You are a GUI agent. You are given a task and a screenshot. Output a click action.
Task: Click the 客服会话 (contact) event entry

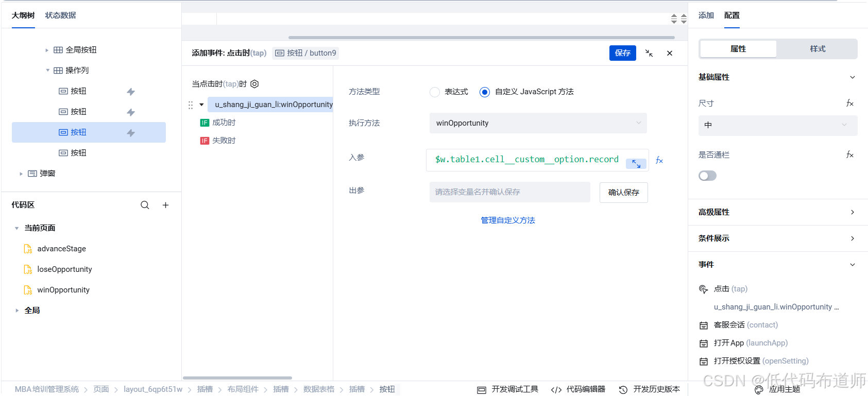coord(745,325)
